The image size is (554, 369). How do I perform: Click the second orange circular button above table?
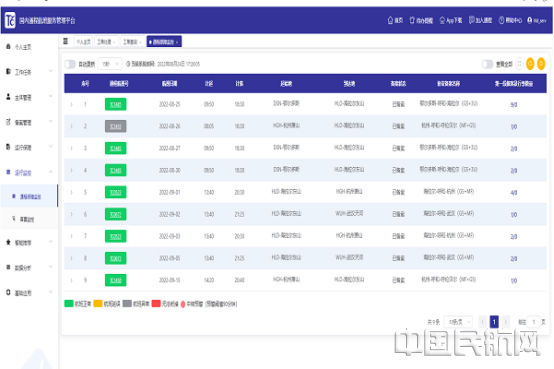pos(541,64)
